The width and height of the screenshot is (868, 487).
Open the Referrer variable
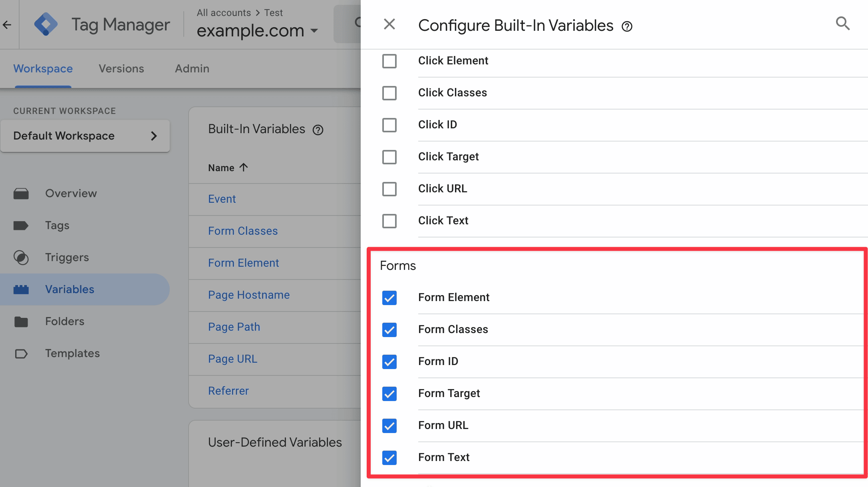click(x=228, y=391)
